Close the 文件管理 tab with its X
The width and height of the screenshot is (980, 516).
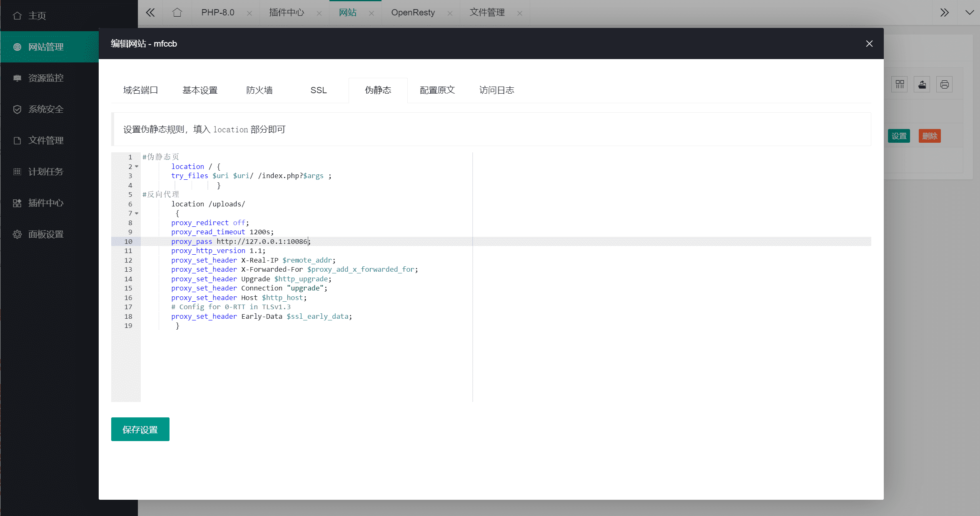point(519,13)
